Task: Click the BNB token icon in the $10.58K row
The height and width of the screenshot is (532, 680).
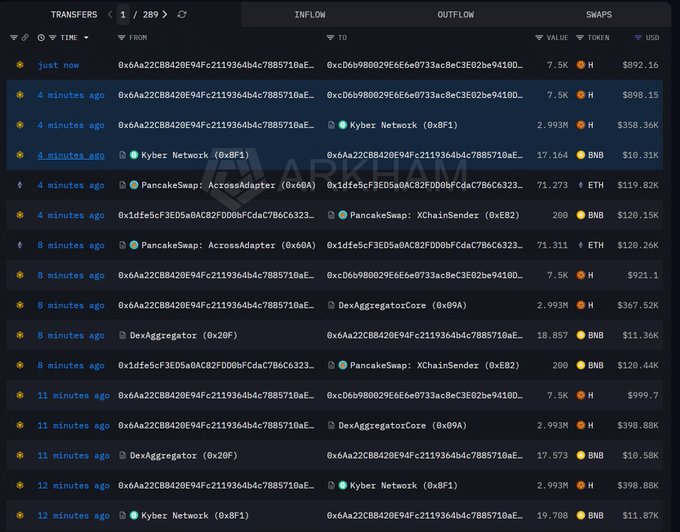Action: click(581, 455)
